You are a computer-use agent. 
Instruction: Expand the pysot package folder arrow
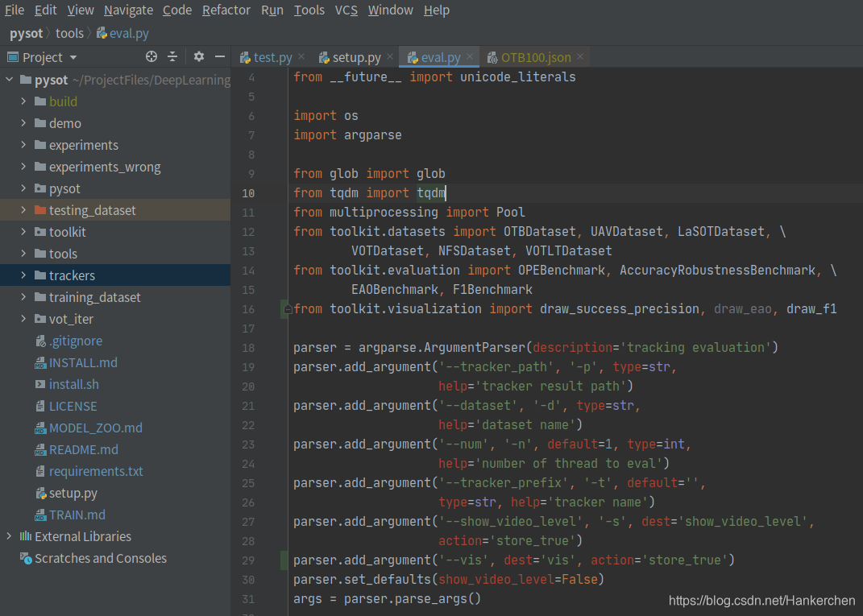23,188
